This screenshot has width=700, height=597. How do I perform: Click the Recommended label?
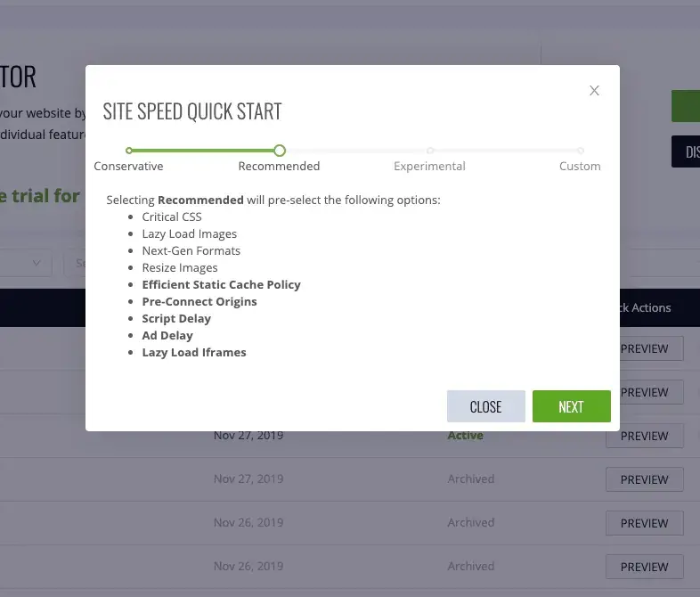(x=279, y=166)
